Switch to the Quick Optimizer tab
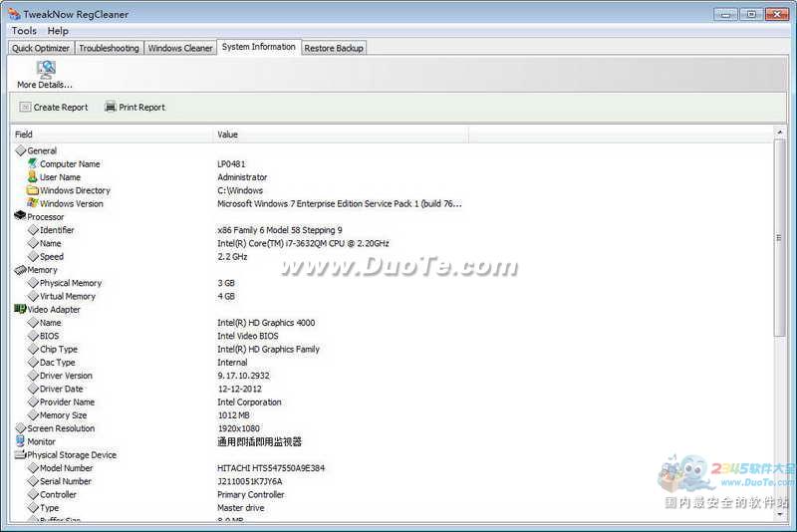This screenshot has width=797, height=532. coord(41,48)
